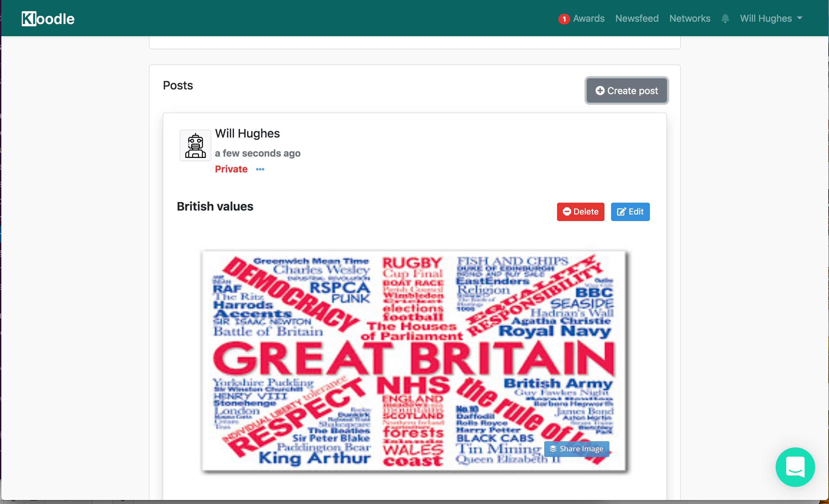The image size is (829, 504).
Task: Click the minus icon on Delete button
Action: [567, 212]
